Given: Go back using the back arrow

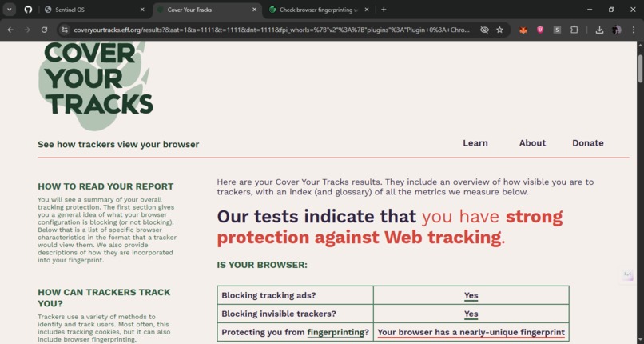Looking at the screenshot, I should click(x=10, y=30).
